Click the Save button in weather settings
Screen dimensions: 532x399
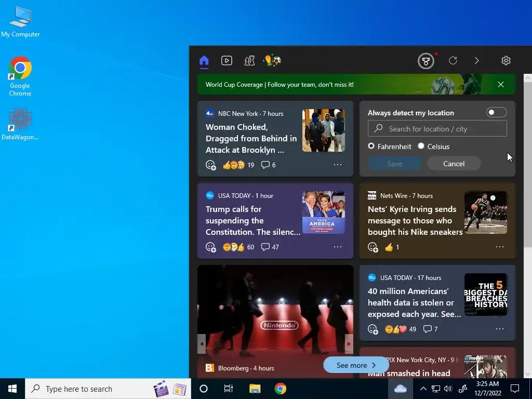395,164
